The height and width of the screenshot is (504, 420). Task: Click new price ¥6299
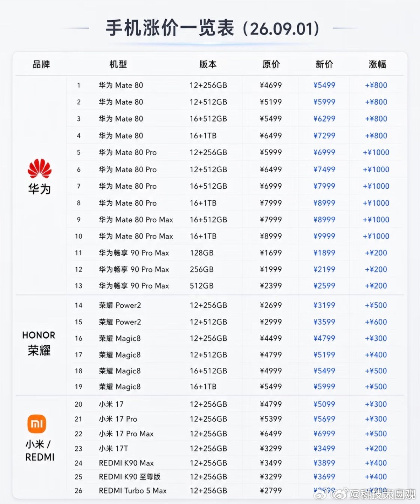pyautogui.click(x=324, y=119)
